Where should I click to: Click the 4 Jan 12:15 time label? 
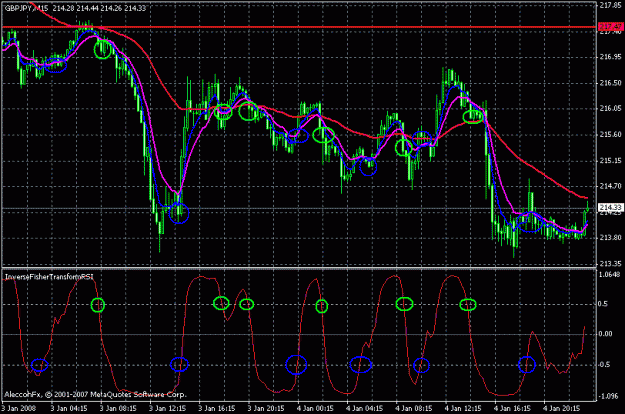(463, 408)
